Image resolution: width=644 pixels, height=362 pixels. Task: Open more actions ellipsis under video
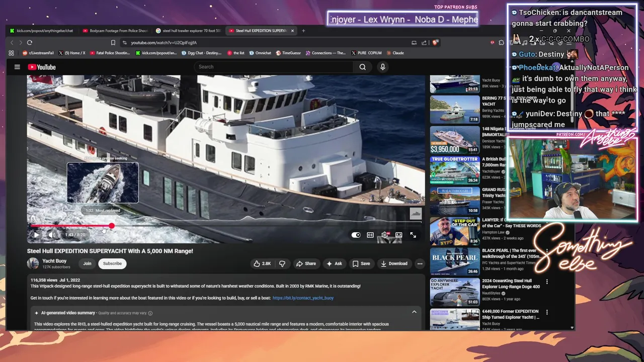(420, 263)
